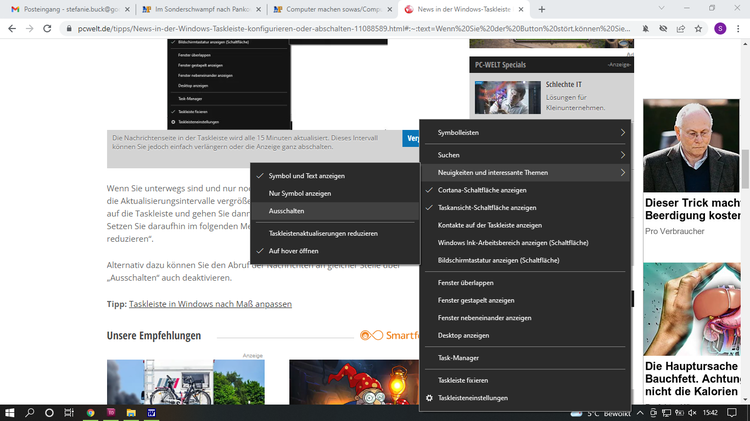This screenshot has height=421, width=750.
Task: Click the taskbar search magnifier icon
Action: click(30, 412)
